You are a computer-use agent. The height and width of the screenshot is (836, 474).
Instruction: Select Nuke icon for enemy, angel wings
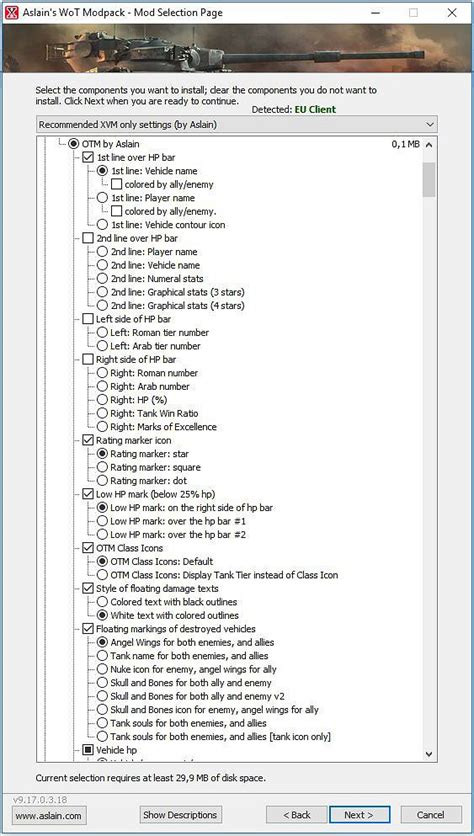pos(102,670)
